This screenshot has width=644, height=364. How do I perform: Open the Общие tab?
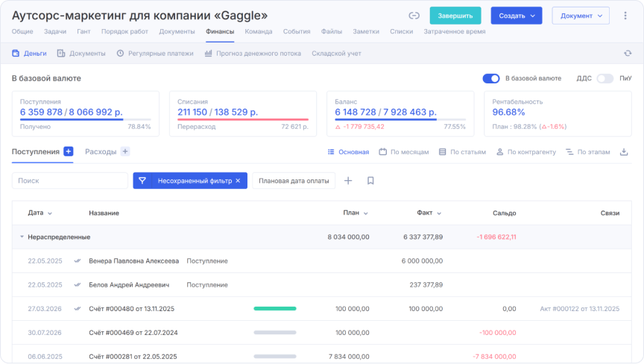coord(22,31)
